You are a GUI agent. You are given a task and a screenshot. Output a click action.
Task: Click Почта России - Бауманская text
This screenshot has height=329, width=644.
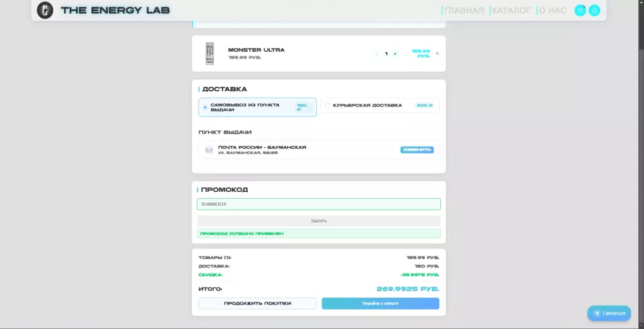pos(262,147)
